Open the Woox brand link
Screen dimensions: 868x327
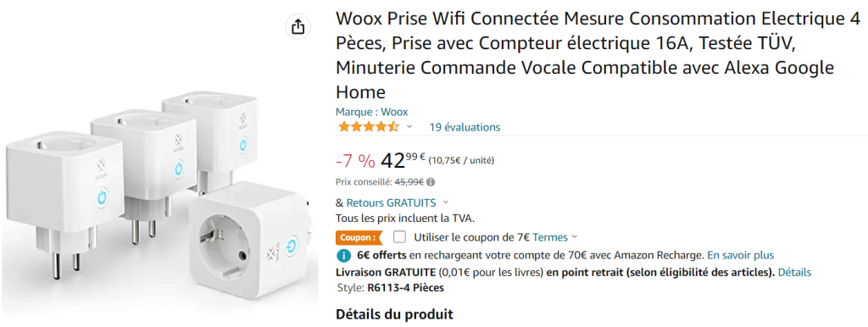coord(372,112)
